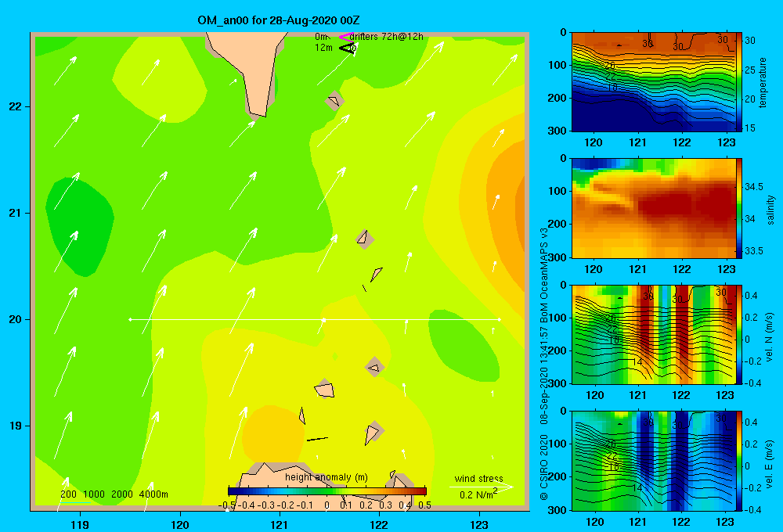
Task: Click the vertical 'temperature' axis label
Action: click(762, 82)
